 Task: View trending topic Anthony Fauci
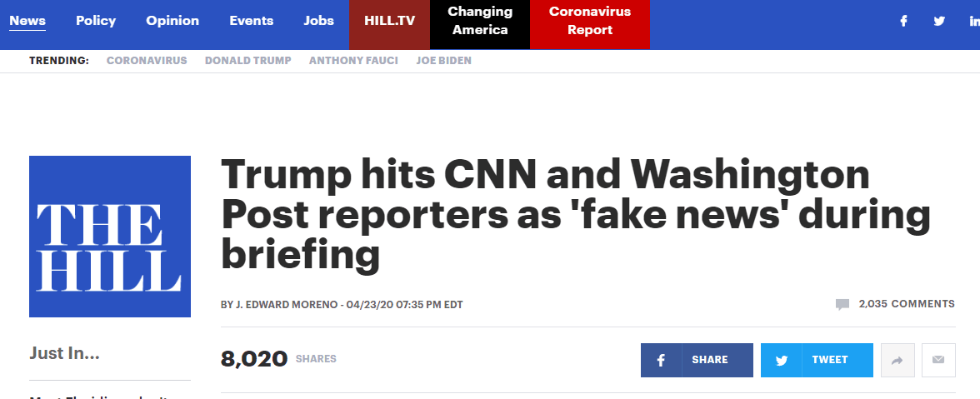353,61
